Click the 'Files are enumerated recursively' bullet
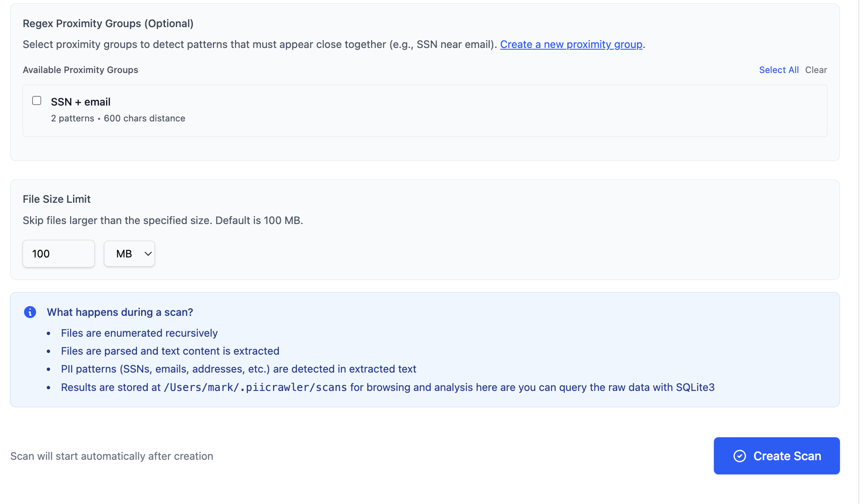 [x=139, y=333]
